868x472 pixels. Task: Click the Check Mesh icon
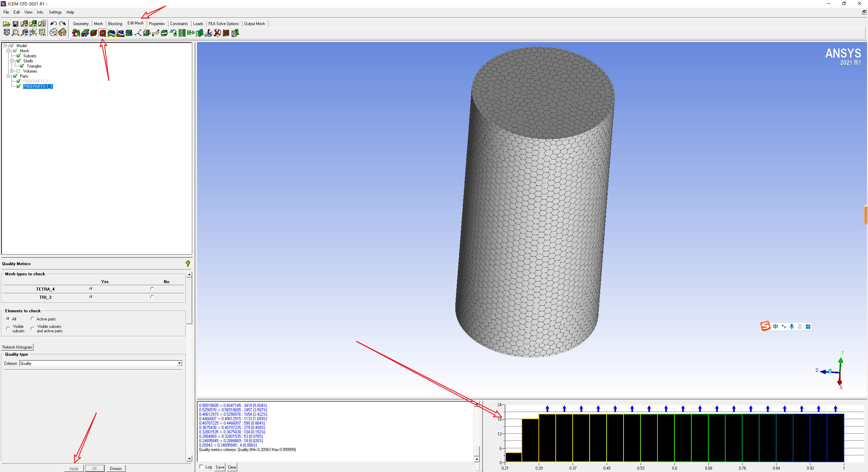click(94, 33)
